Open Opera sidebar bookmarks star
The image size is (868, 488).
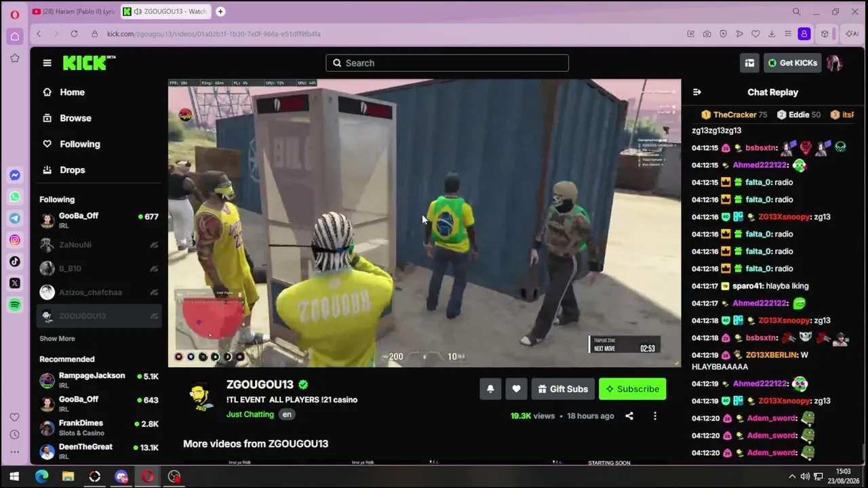[x=15, y=58]
